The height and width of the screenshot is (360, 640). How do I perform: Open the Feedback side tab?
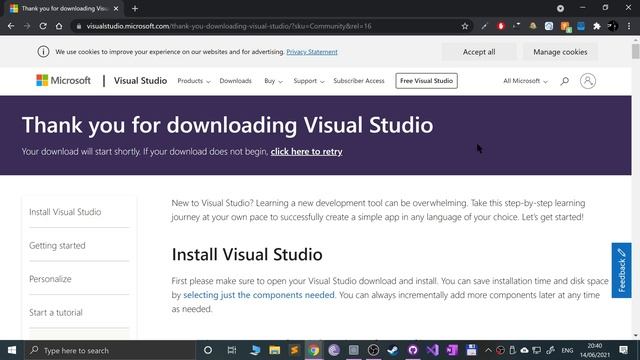click(x=621, y=270)
